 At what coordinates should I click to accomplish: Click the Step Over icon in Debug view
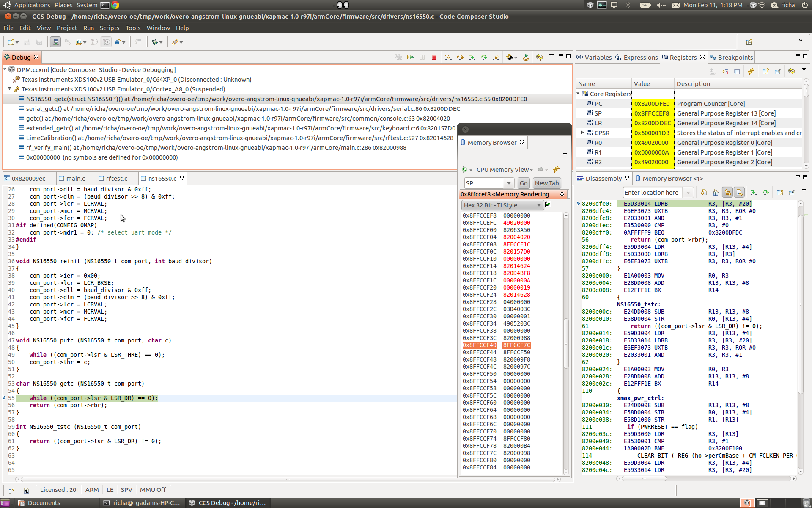click(460, 57)
